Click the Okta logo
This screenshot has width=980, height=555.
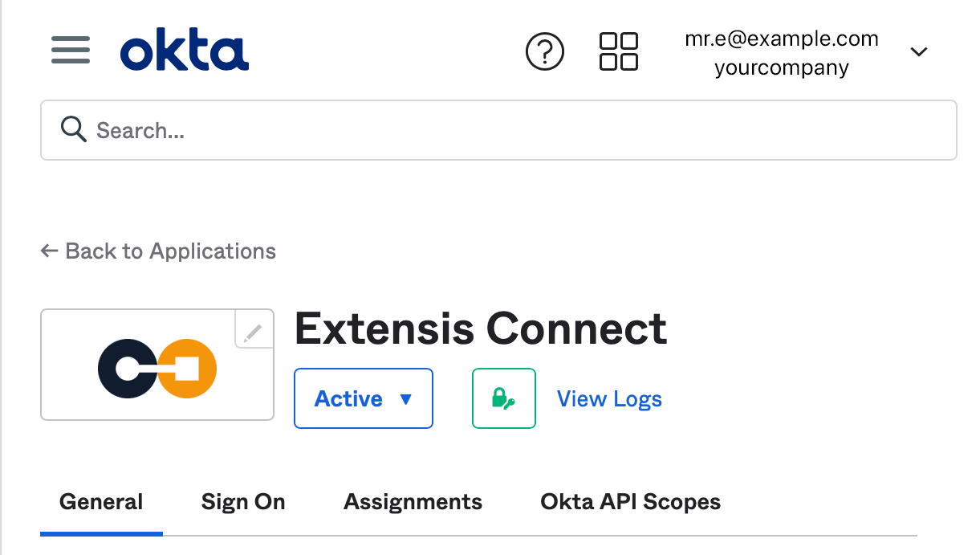[185, 52]
